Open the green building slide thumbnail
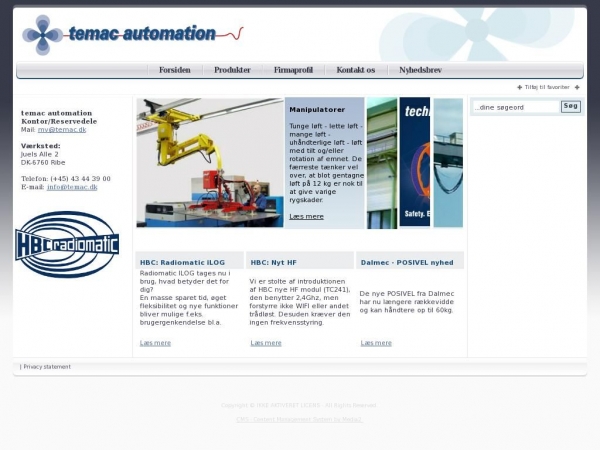This screenshot has width=600, height=450. pos(382,163)
